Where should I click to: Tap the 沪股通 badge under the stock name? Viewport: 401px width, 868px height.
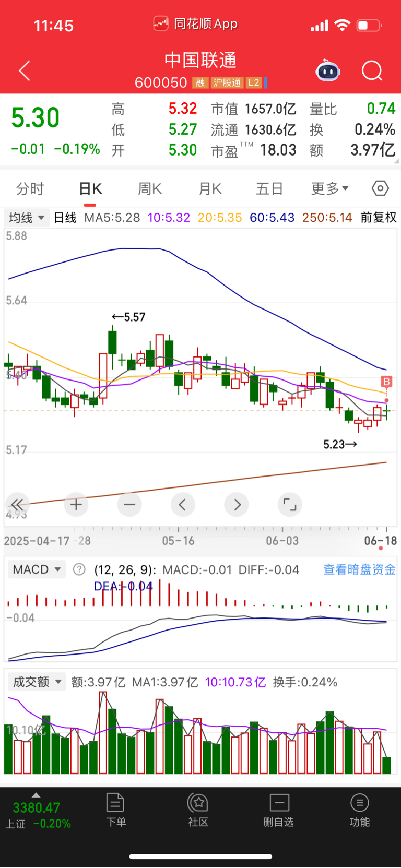click(x=227, y=82)
